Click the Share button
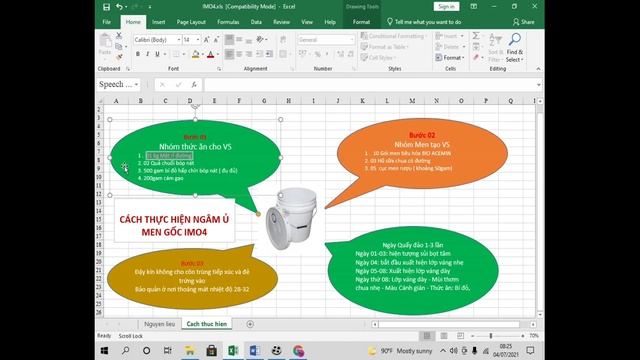This screenshot has height=360, width=640. pyautogui.click(x=523, y=22)
